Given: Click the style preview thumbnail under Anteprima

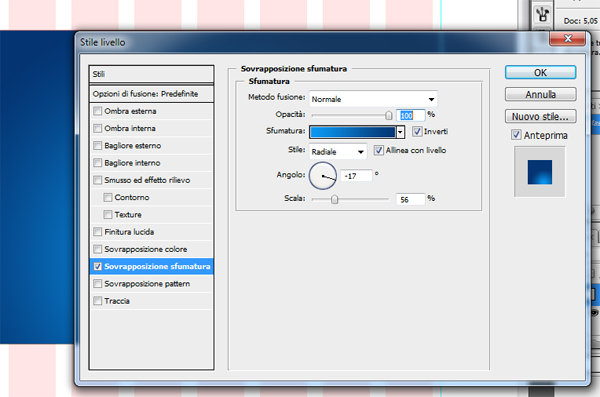Looking at the screenshot, I should (539, 172).
